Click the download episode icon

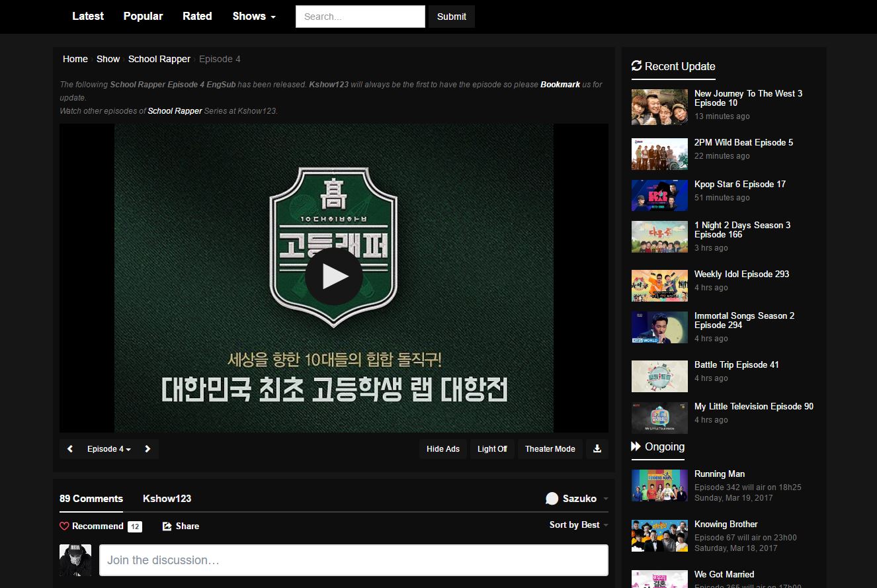(x=597, y=448)
